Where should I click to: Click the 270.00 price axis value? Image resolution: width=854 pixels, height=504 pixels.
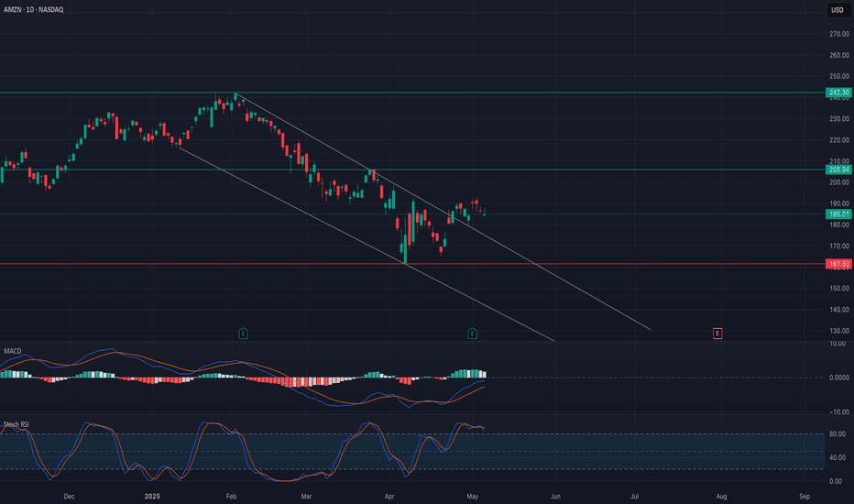(839, 34)
